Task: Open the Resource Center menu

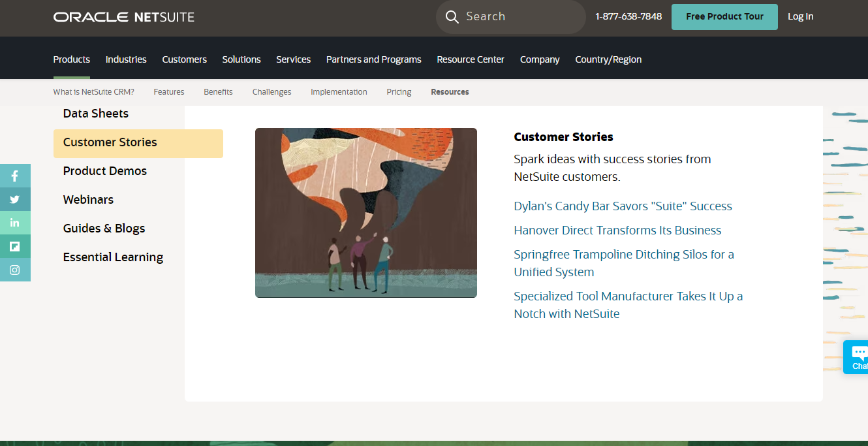Action: pyautogui.click(x=470, y=59)
